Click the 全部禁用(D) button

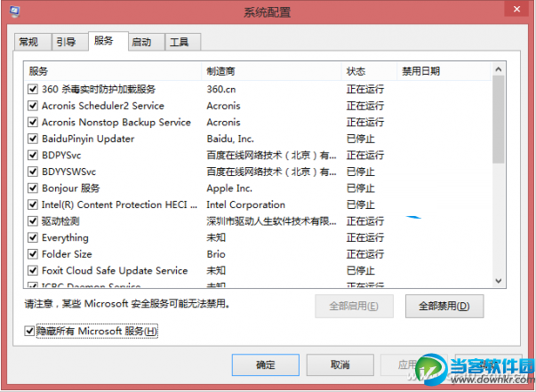[x=444, y=306]
